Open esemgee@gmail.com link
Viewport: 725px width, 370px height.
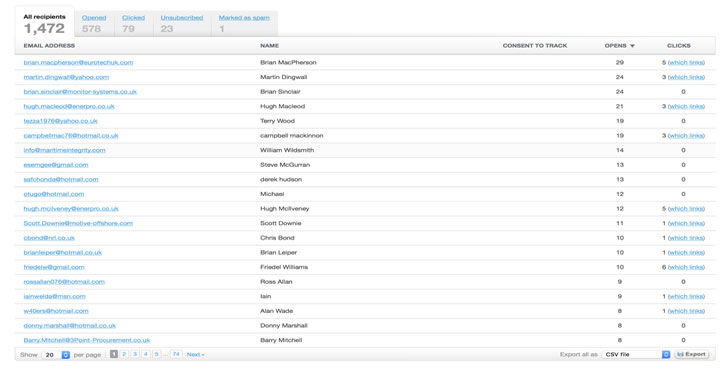(55, 165)
